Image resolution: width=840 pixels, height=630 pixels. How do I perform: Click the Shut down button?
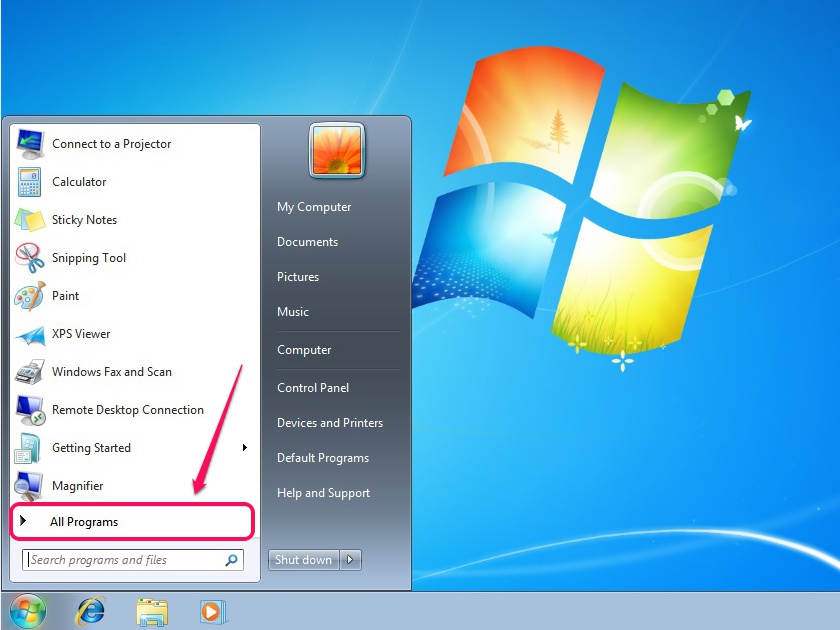pyautogui.click(x=302, y=560)
